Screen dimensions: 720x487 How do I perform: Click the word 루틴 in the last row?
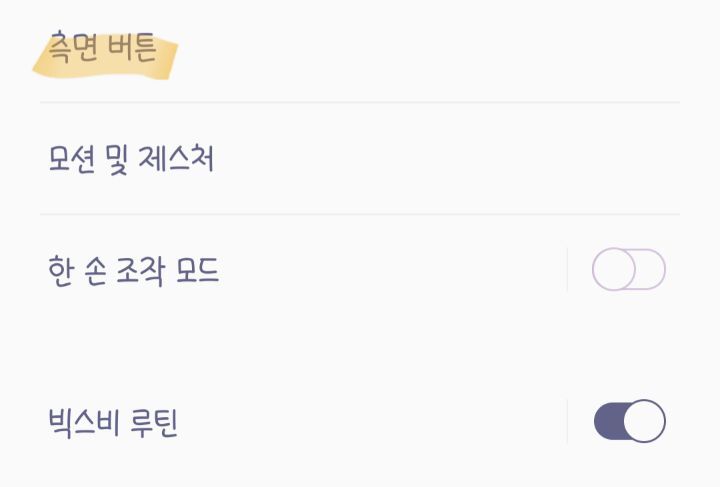pyautogui.click(x=151, y=422)
